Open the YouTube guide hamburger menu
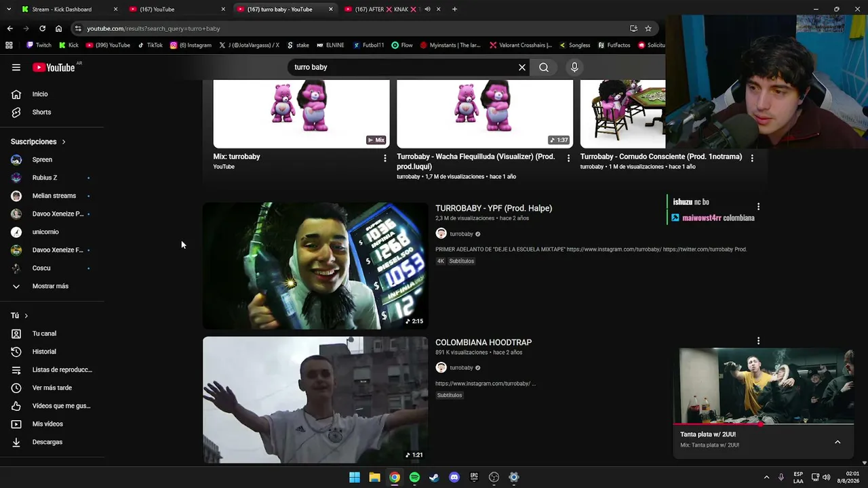The width and height of the screenshot is (868, 488). tap(16, 67)
